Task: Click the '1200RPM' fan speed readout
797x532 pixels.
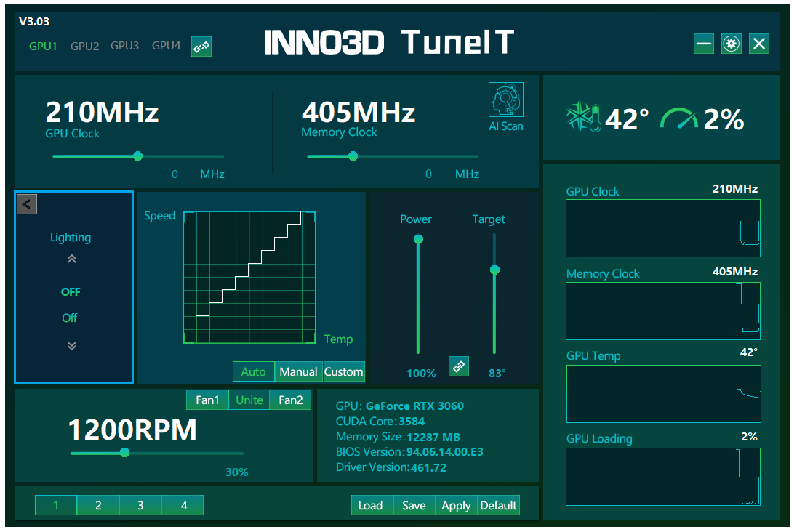Action: coord(132,430)
